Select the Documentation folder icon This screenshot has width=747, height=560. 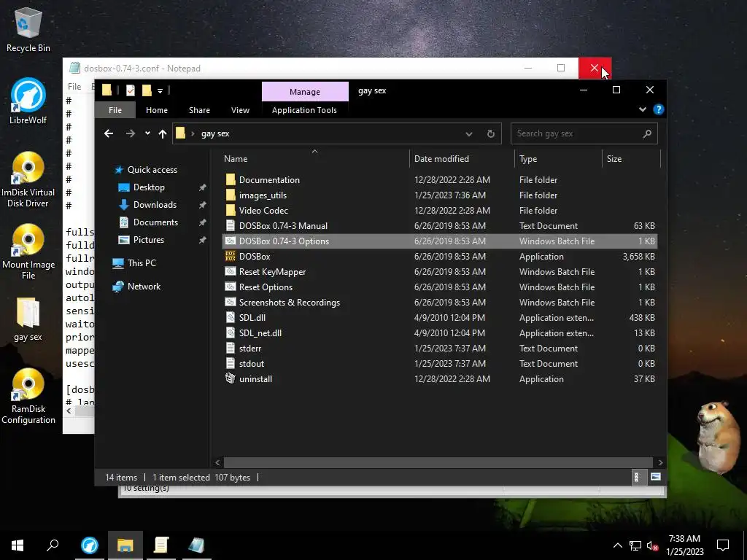(x=231, y=179)
